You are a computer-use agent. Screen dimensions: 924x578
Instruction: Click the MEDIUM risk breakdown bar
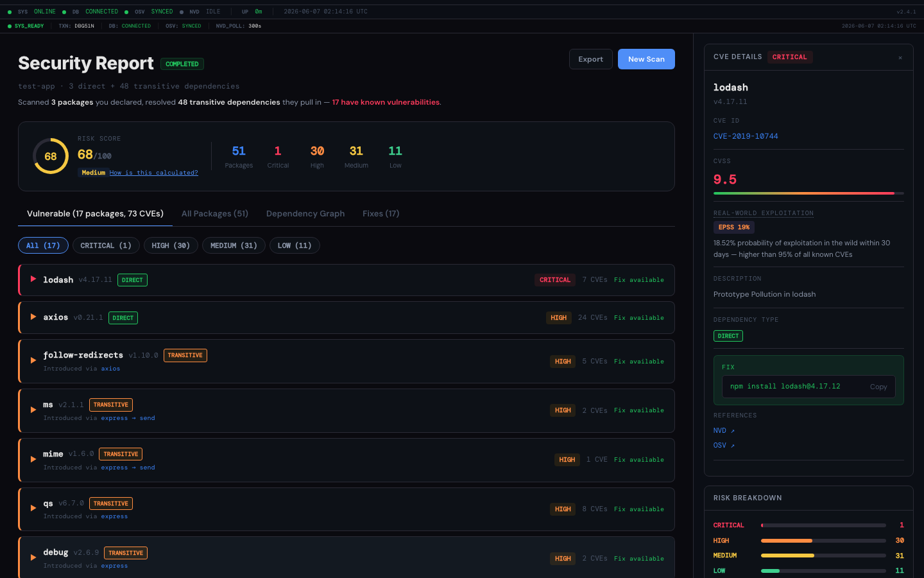coord(823,556)
